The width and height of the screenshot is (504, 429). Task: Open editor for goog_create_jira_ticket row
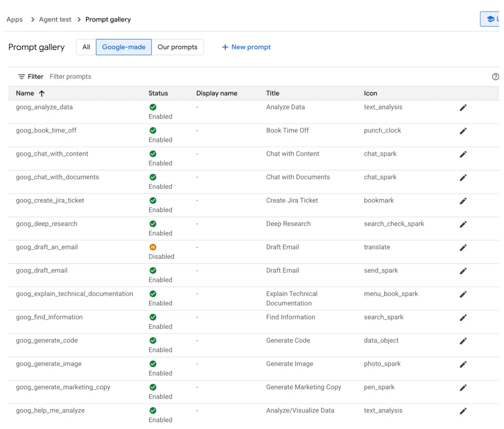point(463,201)
